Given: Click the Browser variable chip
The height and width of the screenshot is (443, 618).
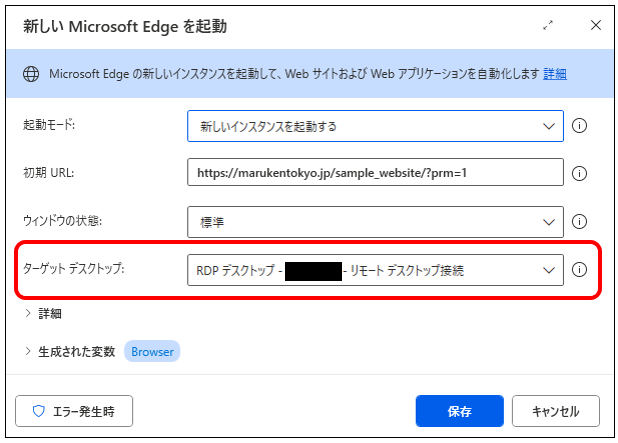Looking at the screenshot, I should point(152,352).
